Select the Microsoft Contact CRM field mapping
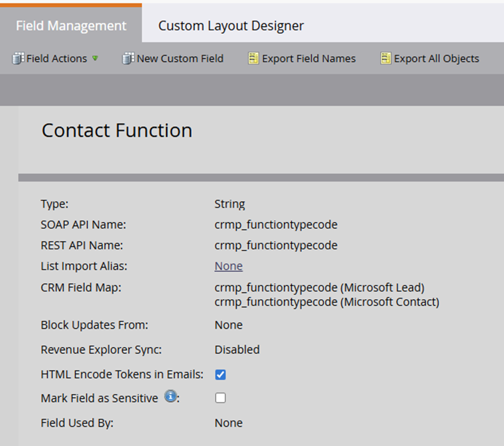504x446 pixels. click(x=326, y=302)
